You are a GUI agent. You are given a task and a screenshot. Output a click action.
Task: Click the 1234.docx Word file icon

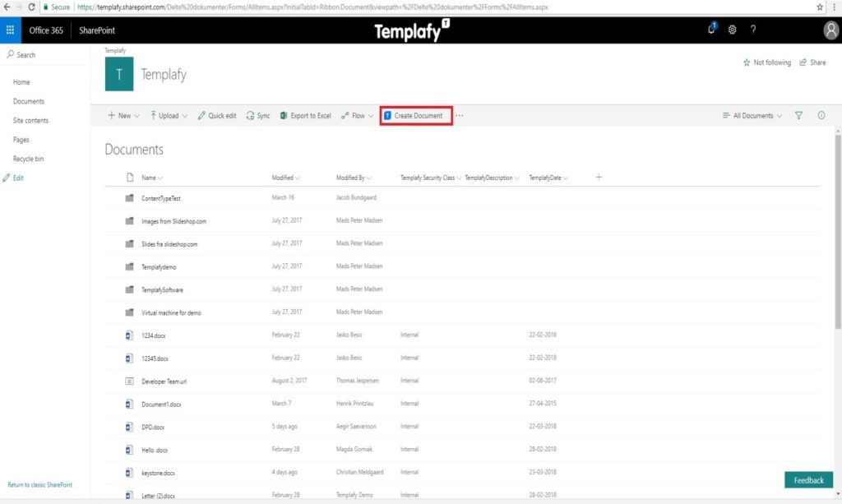click(129, 335)
